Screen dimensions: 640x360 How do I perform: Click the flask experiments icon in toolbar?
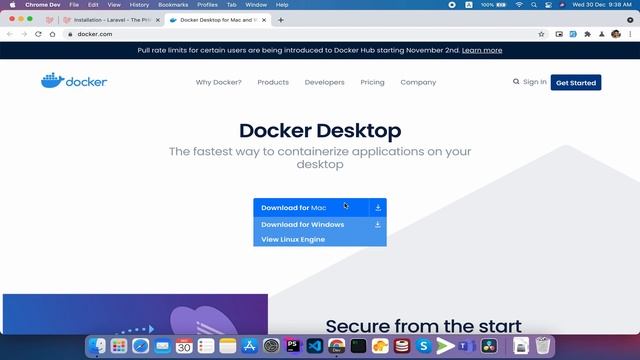(x=602, y=34)
